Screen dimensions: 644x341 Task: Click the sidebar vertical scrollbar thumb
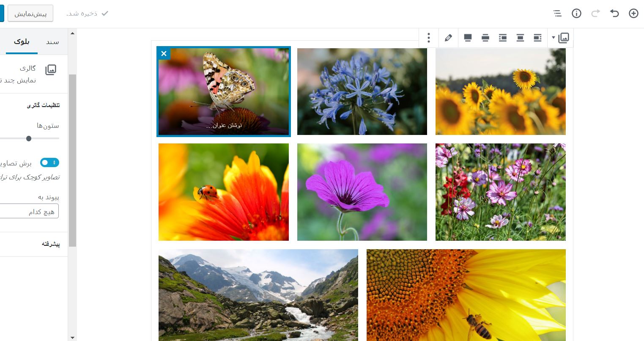tap(72, 160)
